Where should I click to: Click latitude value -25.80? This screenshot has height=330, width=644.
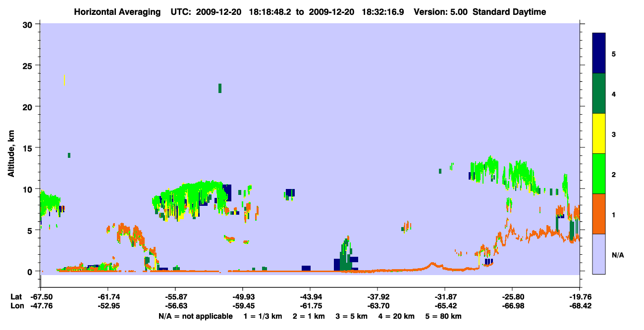(512, 297)
